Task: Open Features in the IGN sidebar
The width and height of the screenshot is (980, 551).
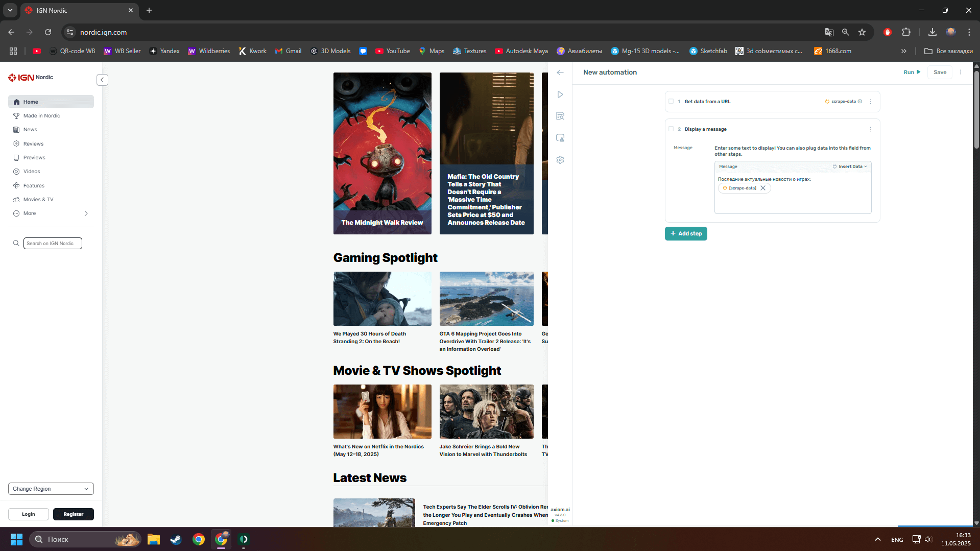Action: [51, 186]
